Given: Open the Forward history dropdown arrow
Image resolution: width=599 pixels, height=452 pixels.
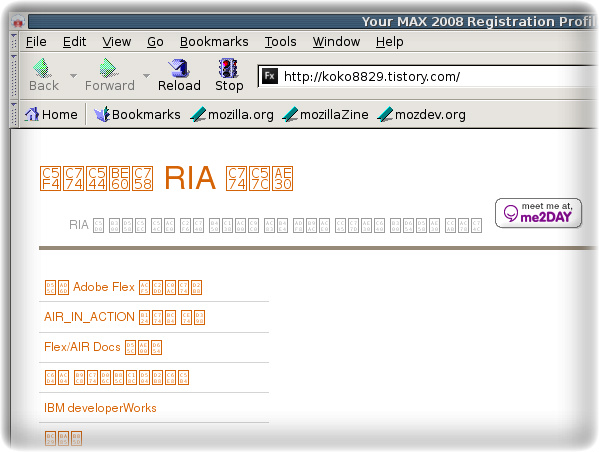Looking at the screenshot, I should click(146, 76).
